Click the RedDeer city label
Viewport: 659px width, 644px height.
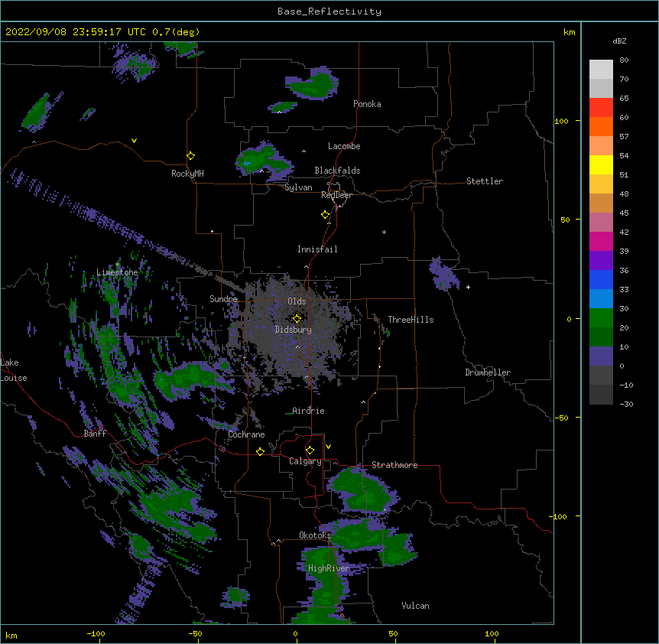(336, 195)
